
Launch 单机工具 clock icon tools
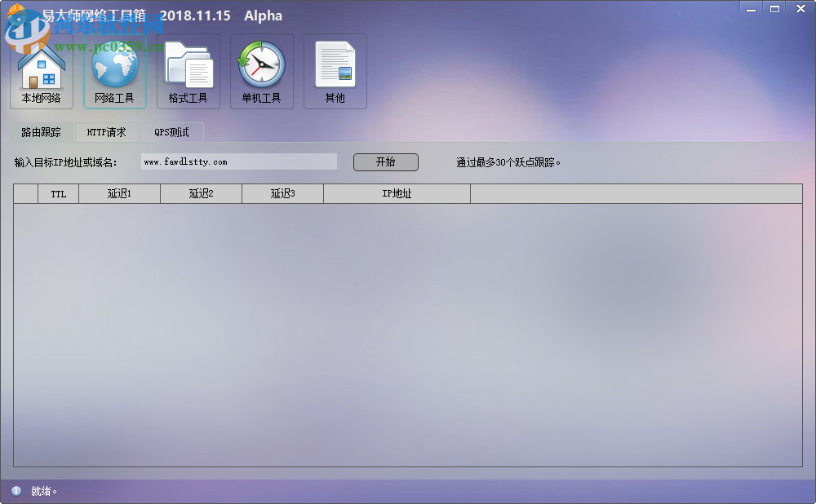(x=261, y=69)
